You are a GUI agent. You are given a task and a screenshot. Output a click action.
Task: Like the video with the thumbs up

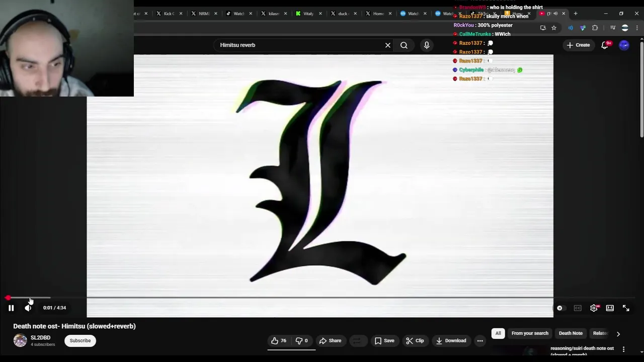pos(279,341)
